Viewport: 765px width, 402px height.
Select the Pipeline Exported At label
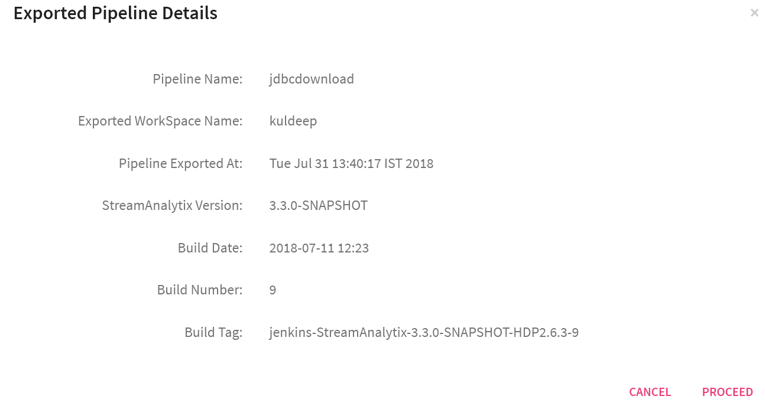tap(180, 163)
